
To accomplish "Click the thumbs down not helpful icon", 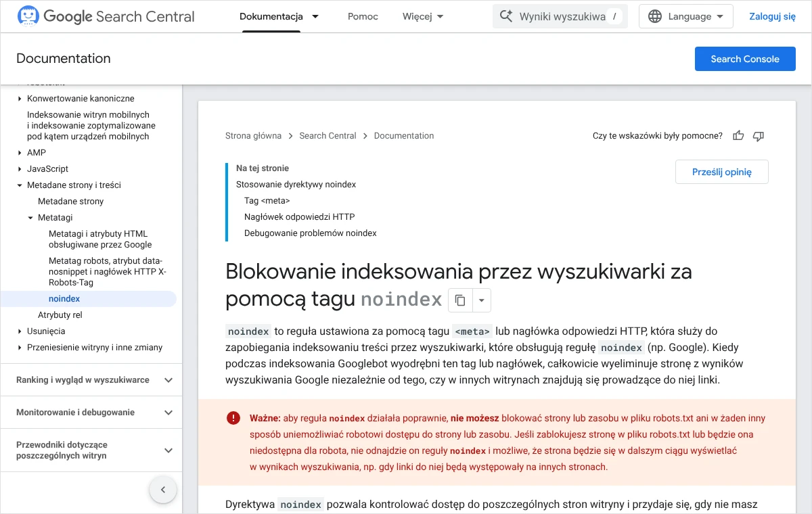I will click(x=759, y=136).
